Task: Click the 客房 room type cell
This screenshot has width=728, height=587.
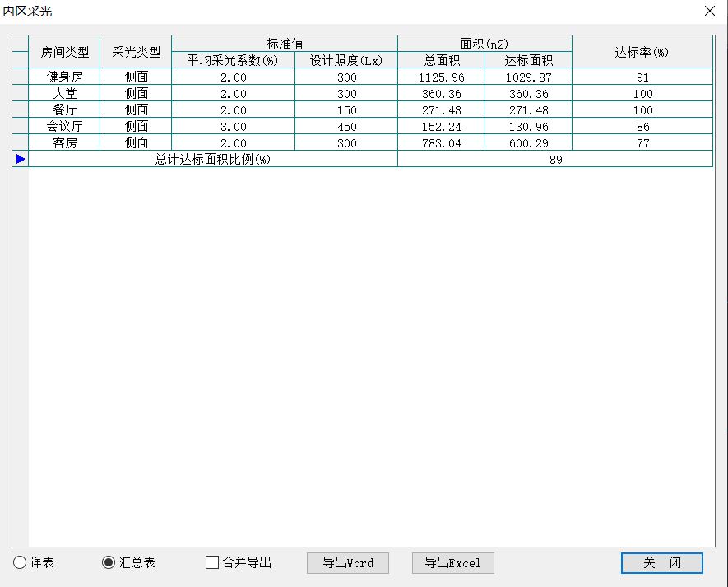Action: (64, 143)
